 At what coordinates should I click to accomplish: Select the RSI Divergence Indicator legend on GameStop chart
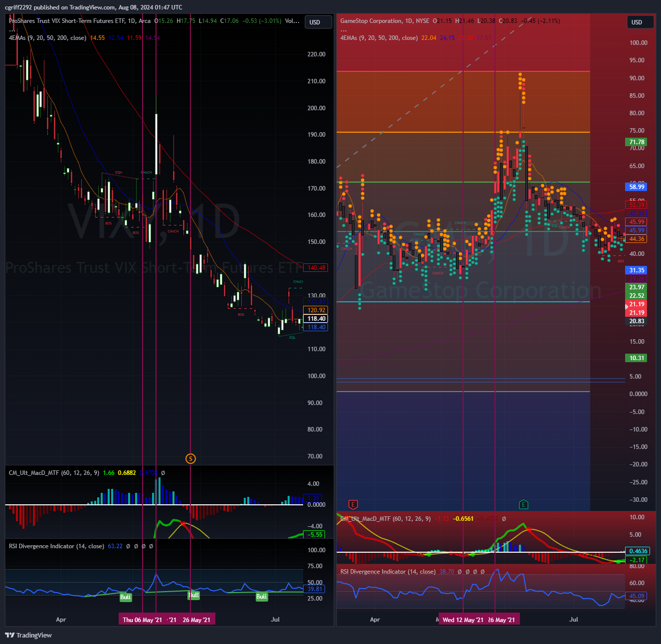pos(388,572)
